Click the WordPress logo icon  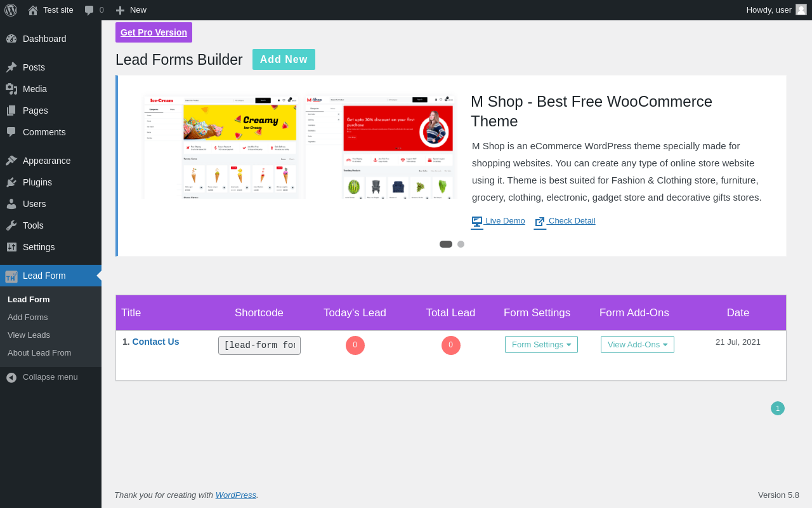(11, 10)
